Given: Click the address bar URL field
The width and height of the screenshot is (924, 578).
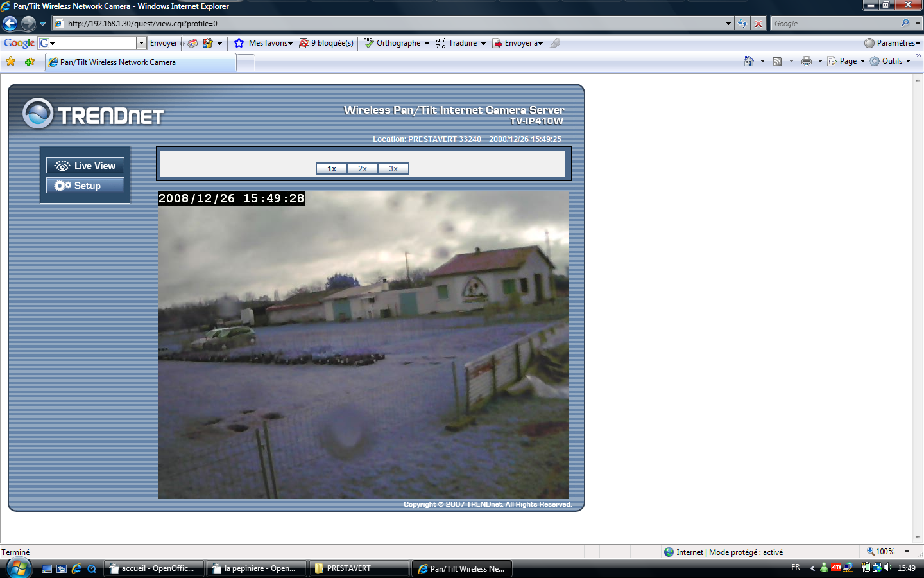Looking at the screenshot, I should click(388, 24).
